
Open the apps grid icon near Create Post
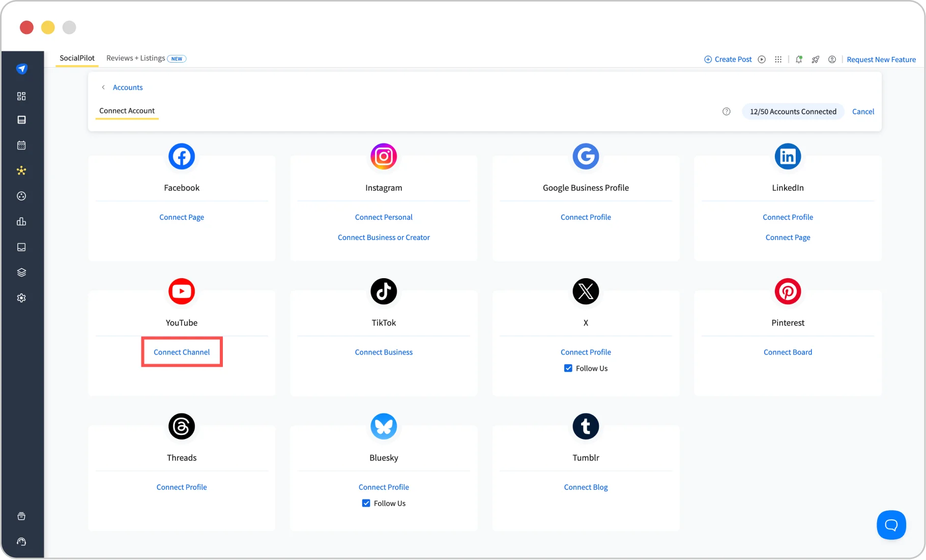point(778,60)
